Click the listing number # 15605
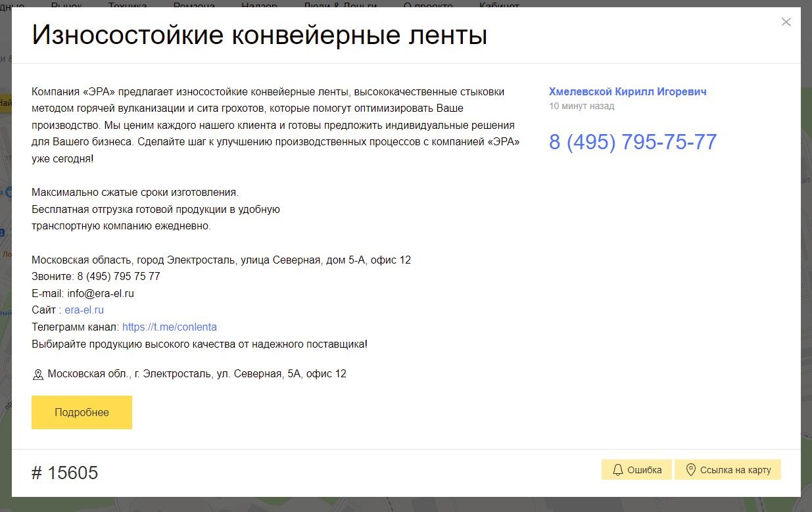 tap(64, 473)
